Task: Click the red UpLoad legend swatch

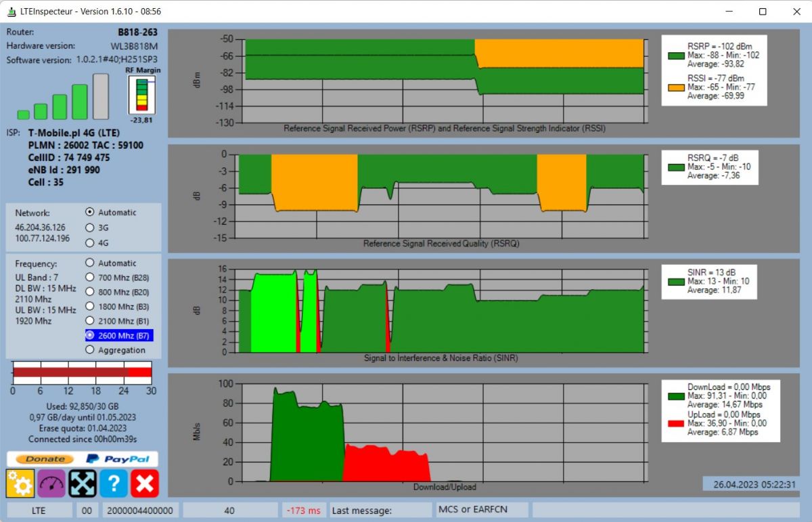Action: click(x=676, y=423)
